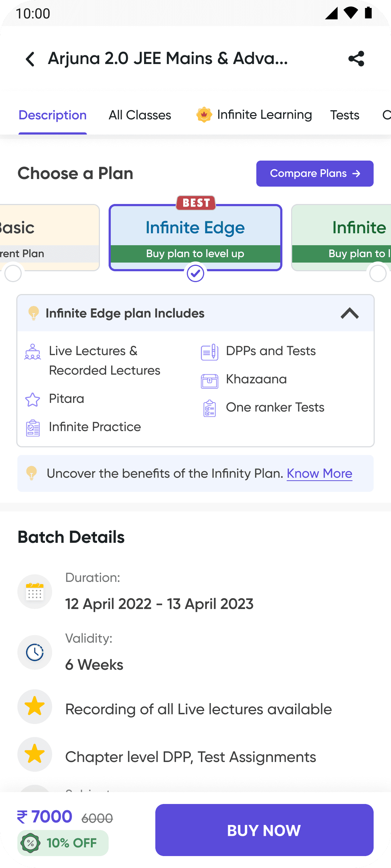Image resolution: width=391 pixels, height=868 pixels.
Task: Select the Basic plan radio button
Action: (x=13, y=273)
